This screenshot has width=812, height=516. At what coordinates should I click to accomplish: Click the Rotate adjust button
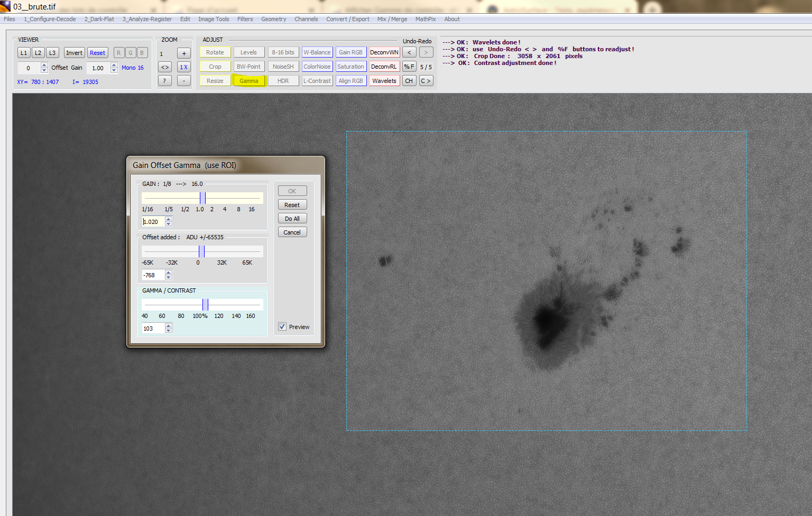pos(215,52)
